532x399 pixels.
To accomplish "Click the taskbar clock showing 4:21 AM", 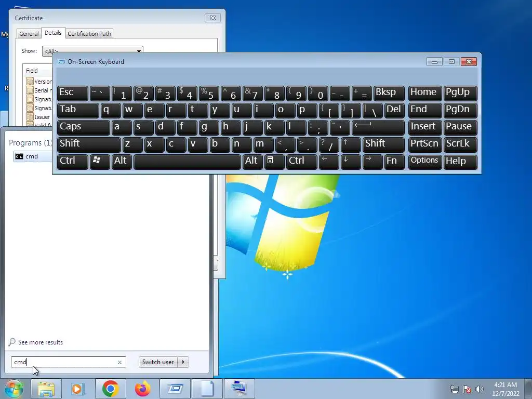I will point(506,389).
